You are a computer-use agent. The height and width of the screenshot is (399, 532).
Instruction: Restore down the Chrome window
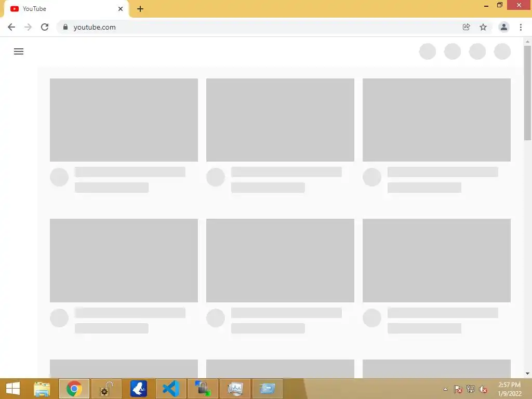[499, 5]
